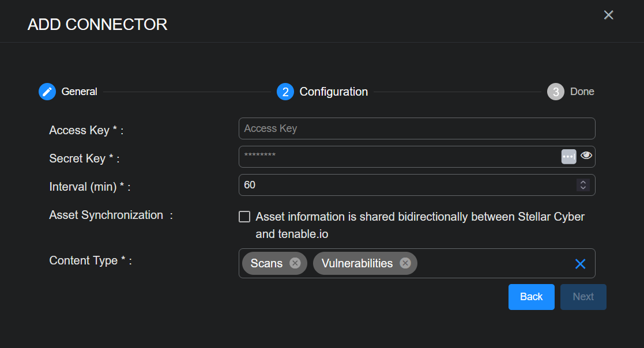Remove the Scans content type chip

[x=295, y=263]
